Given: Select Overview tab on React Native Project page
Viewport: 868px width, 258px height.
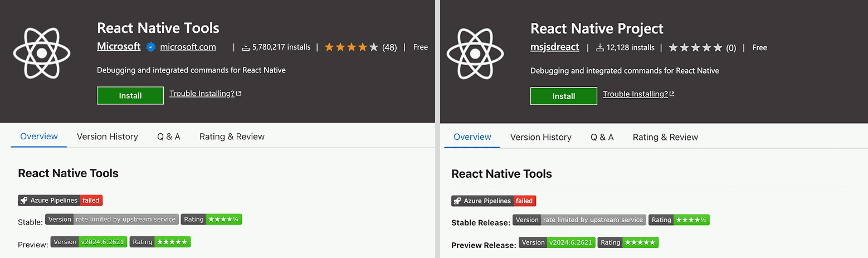Looking at the screenshot, I should click(x=472, y=137).
